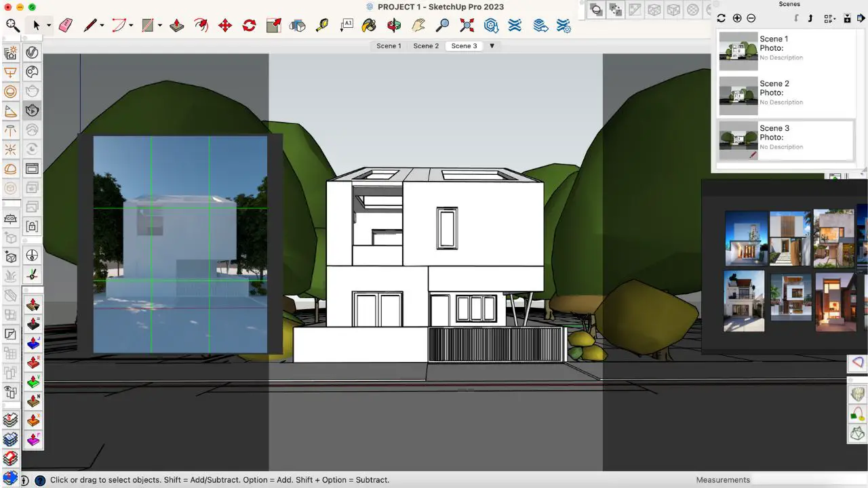Image resolution: width=868 pixels, height=488 pixels.
Task: Open the Extension Warehouse icon
Action: click(x=515, y=26)
